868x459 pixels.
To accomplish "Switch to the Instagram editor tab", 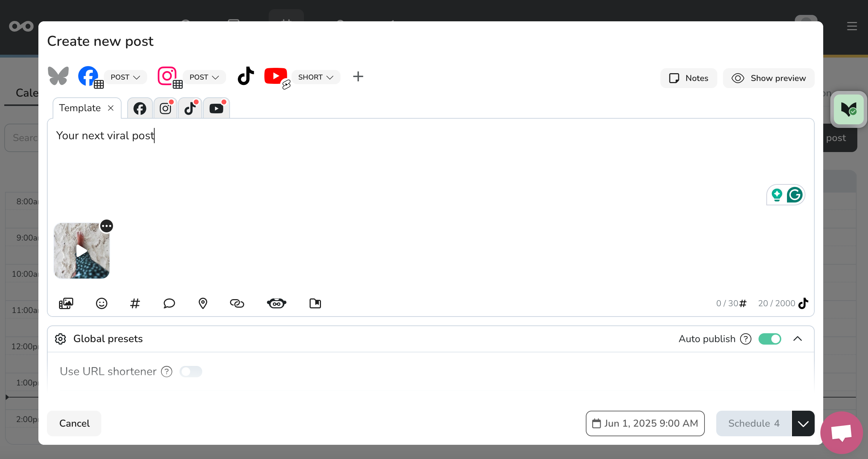I will click(166, 108).
